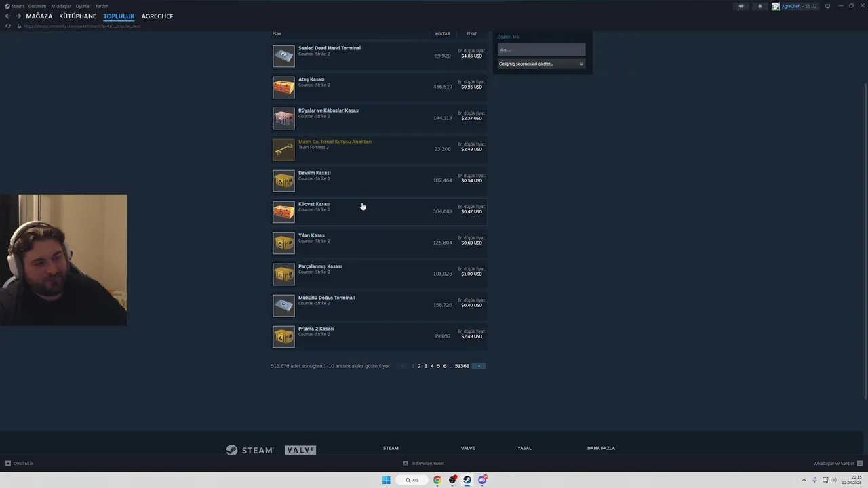Viewport: 868px width, 488px height.
Task: Switch to Big Picture mode icon
Action: [827, 6]
